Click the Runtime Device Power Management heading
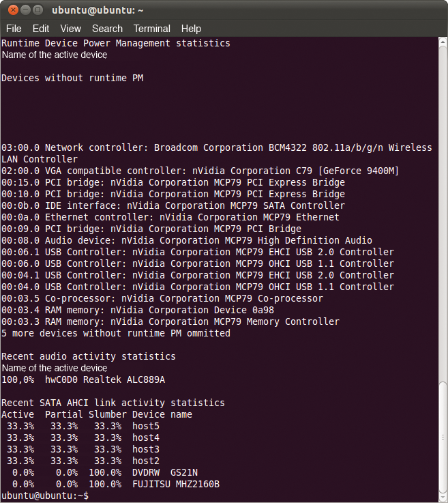 point(116,43)
